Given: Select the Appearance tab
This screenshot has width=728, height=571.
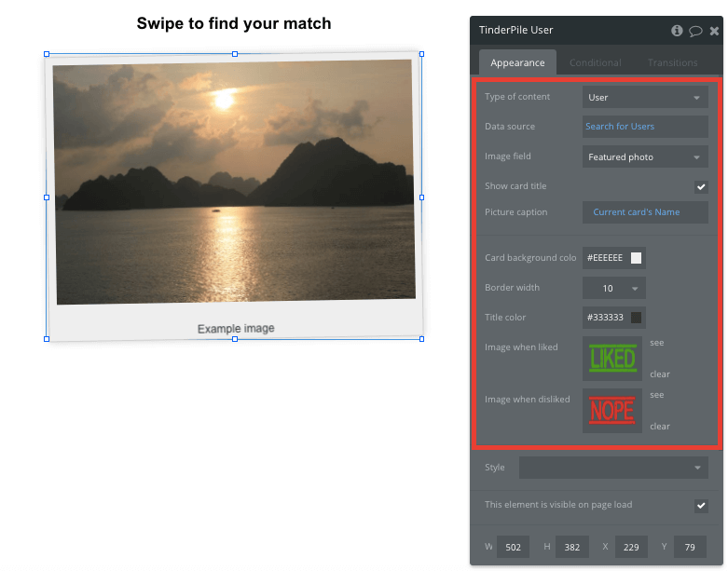Looking at the screenshot, I should click(517, 62).
